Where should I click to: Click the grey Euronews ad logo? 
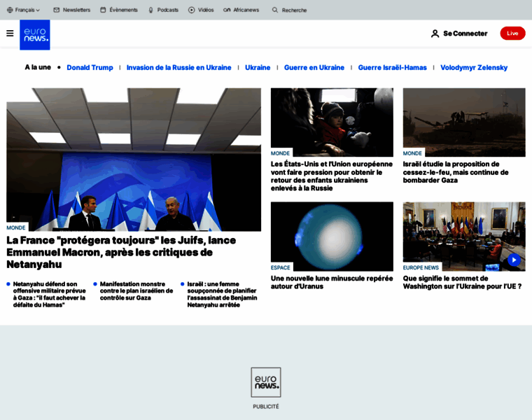266,382
